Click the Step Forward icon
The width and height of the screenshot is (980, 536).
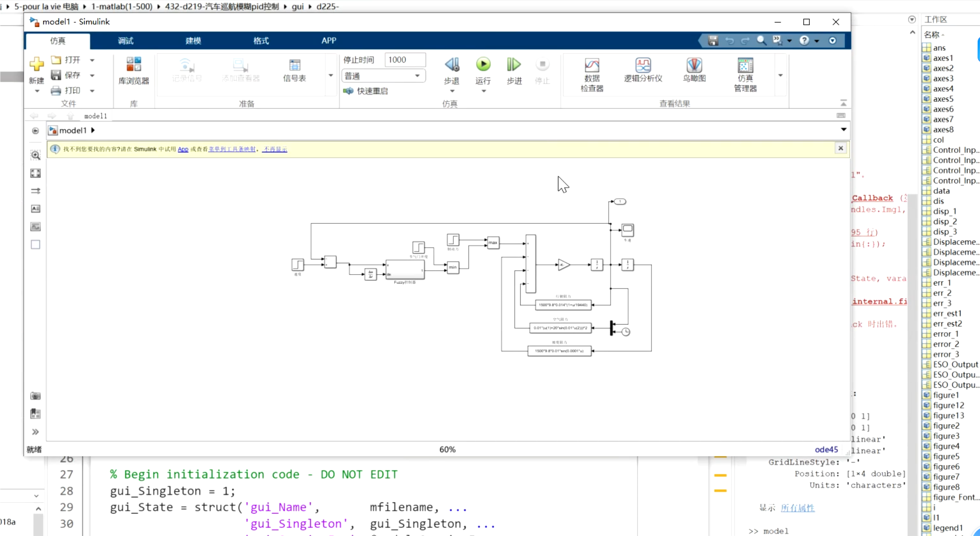click(514, 65)
